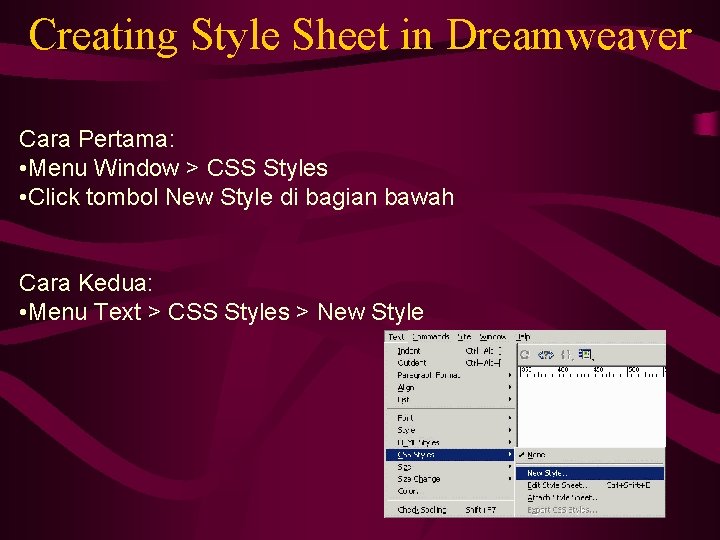Choose Edit Style Sheet... in the submenu
This screenshot has width=720, height=540.
pos(590,485)
